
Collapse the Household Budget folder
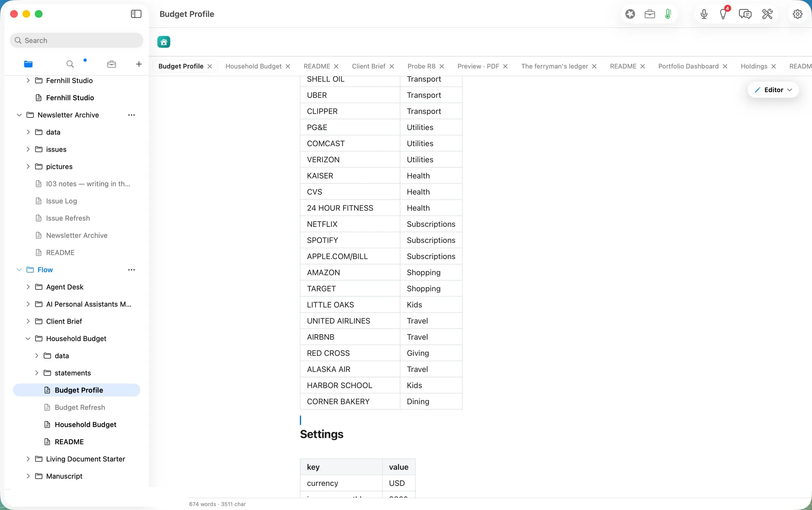[28, 339]
